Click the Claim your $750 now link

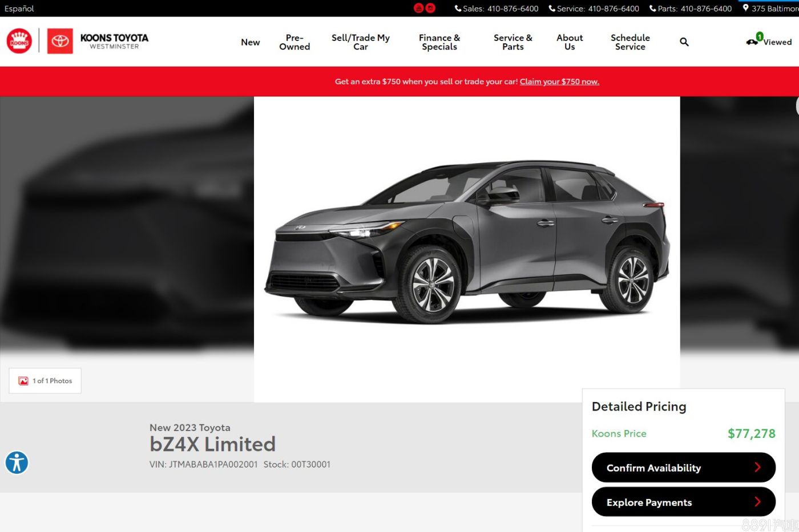pos(559,82)
